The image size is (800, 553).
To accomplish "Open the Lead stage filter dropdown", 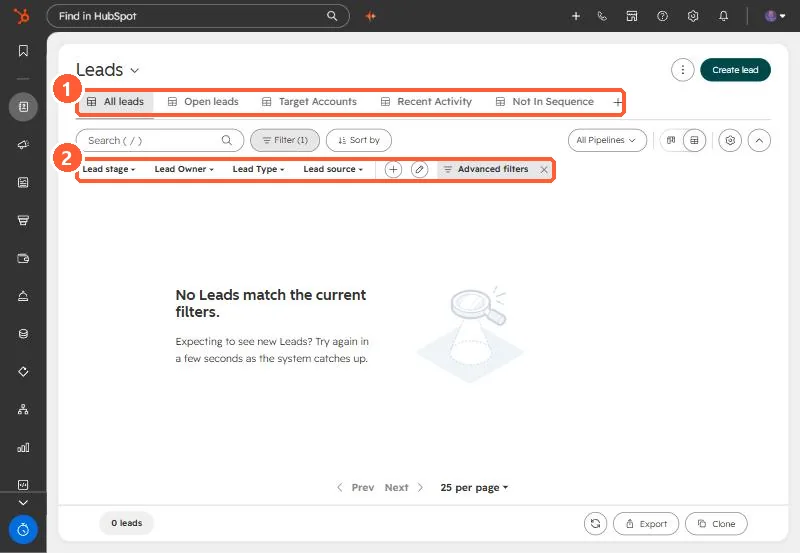I will click(109, 169).
